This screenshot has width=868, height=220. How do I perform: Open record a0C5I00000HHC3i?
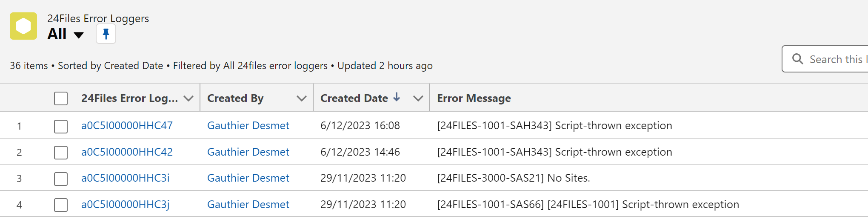pyautogui.click(x=125, y=178)
